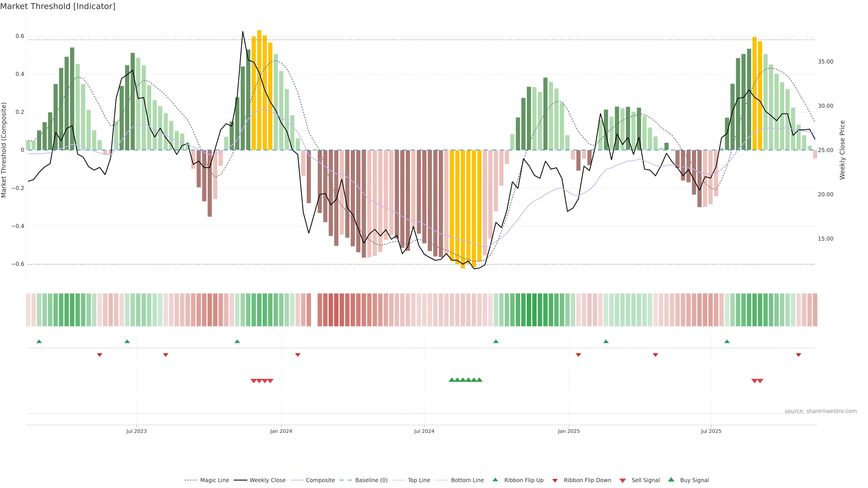Click the Bottom Line legend label
Screen dimensions: 868x488
(467, 480)
